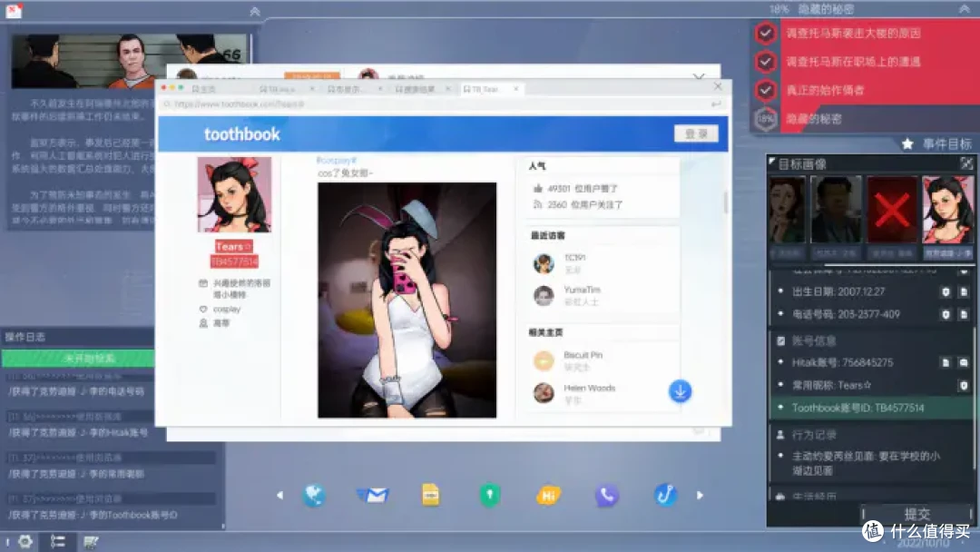Click shield icon beside 出生日期 entry
The height and width of the screenshot is (552, 980).
pyautogui.click(x=946, y=292)
